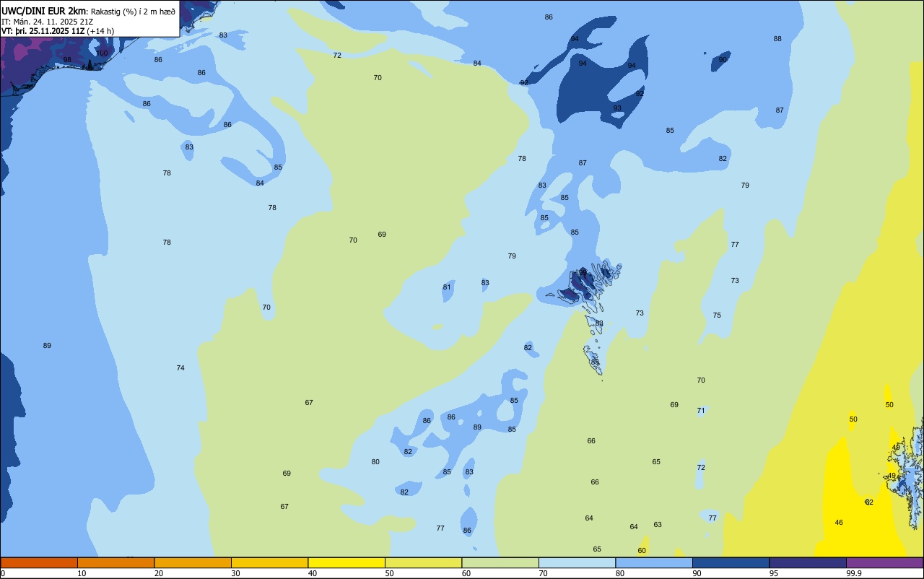This screenshot has height=579, width=924.
Task: Click the legend tick label '30'
Action: [235, 573]
